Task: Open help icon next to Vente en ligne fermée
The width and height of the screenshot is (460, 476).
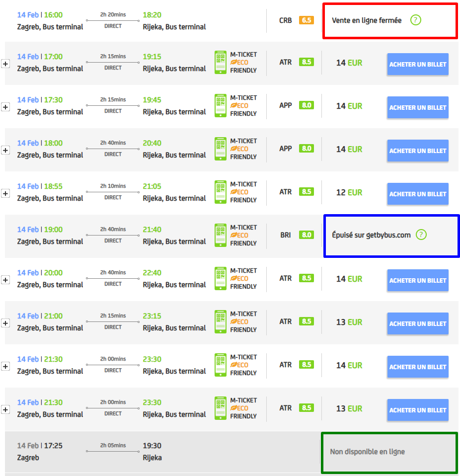Action: pyautogui.click(x=415, y=20)
